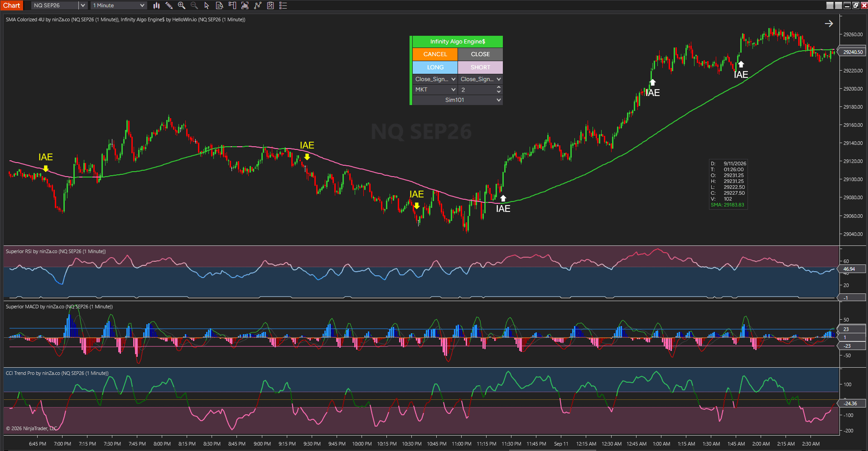The width and height of the screenshot is (868, 451).
Task: Click the yellow IAE signal label near 9:15 PM
Action: (x=307, y=145)
